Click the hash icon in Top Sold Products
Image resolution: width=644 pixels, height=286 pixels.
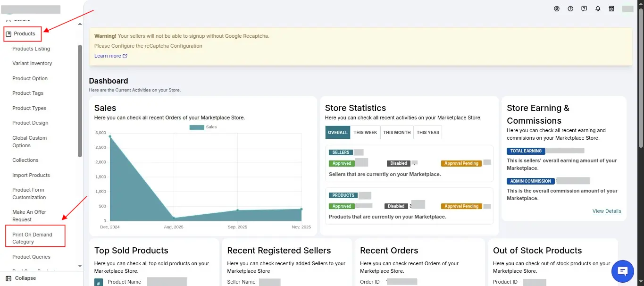tap(99, 282)
